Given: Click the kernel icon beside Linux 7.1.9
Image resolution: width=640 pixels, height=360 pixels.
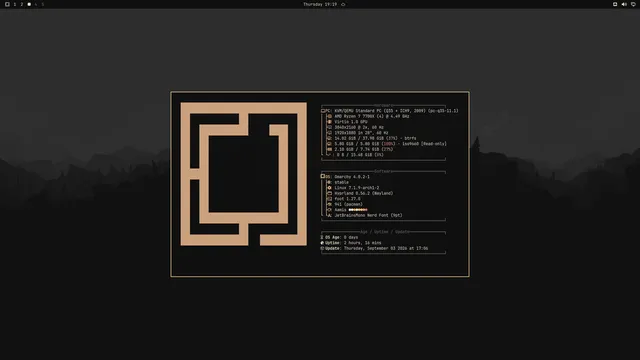Looking at the screenshot, I should [x=330, y=188].
